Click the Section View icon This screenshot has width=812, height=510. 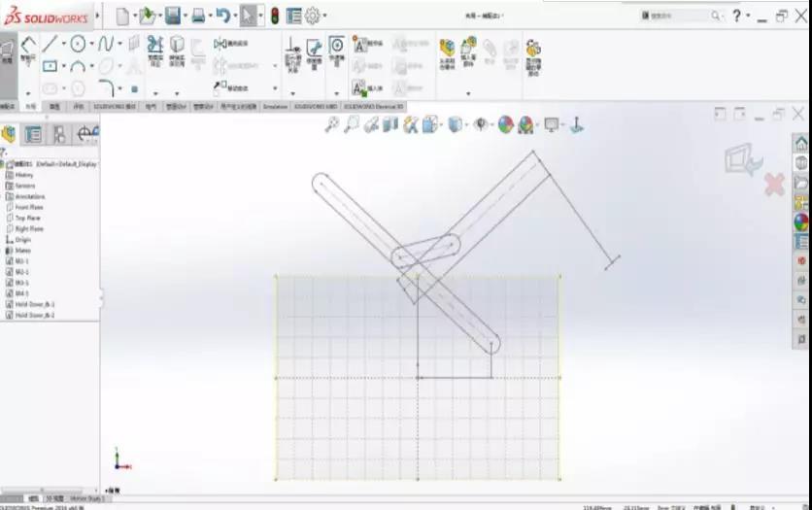[390, 124]
